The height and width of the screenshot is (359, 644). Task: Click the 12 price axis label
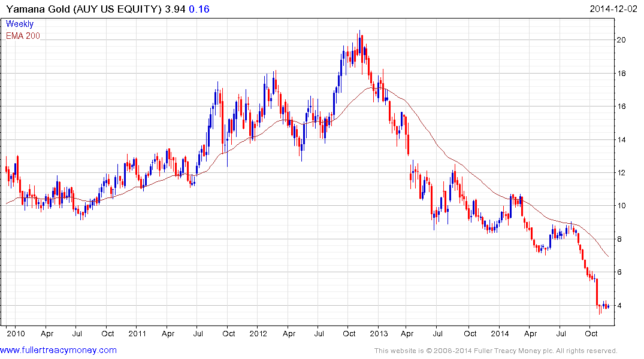621,173
